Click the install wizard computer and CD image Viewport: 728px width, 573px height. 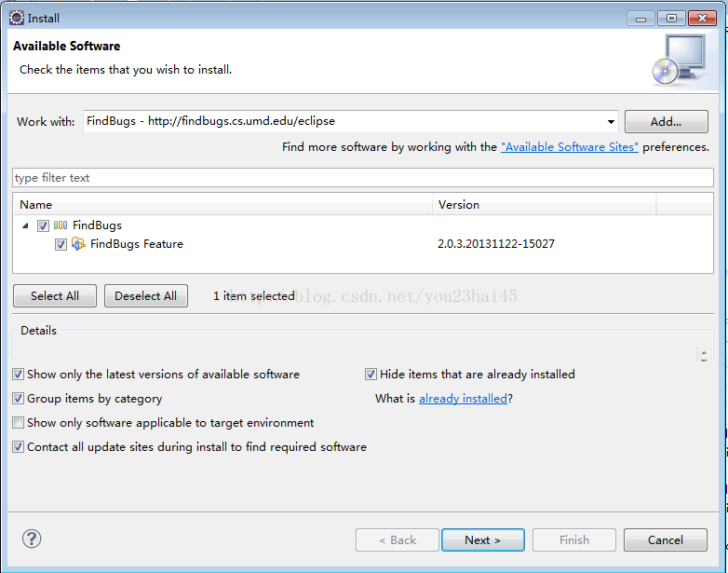click(679, 60)
